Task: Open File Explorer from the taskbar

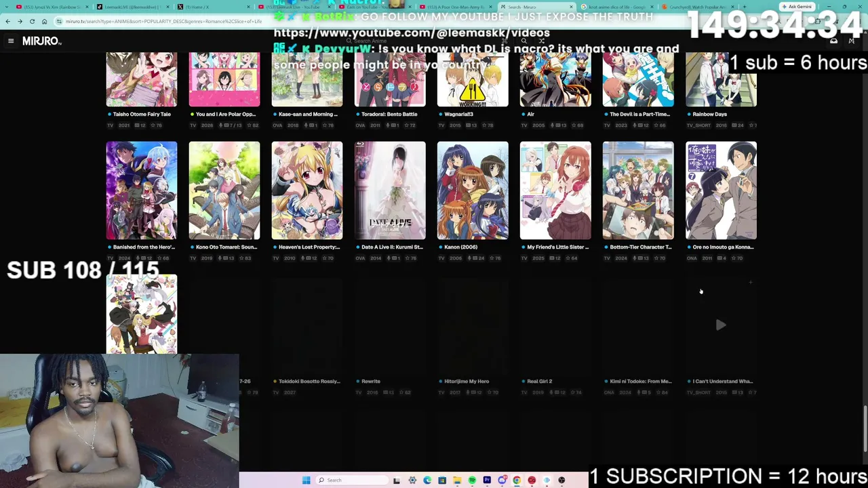Action: (457, 481)
